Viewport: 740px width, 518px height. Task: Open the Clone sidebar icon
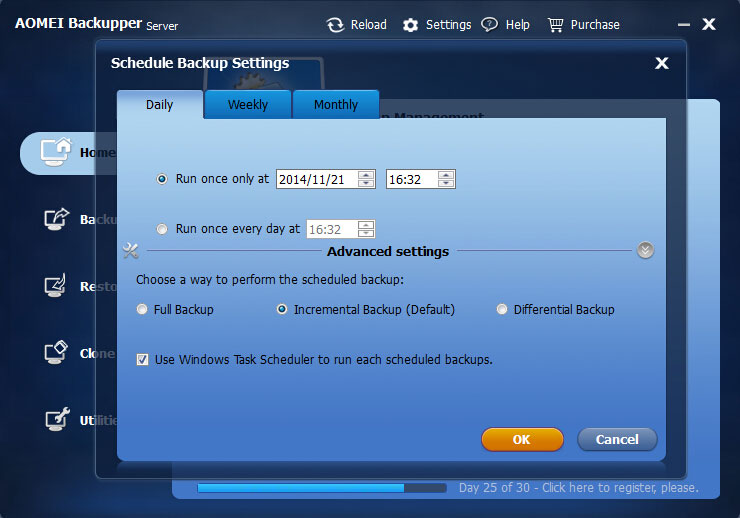(x=55, y=353)
